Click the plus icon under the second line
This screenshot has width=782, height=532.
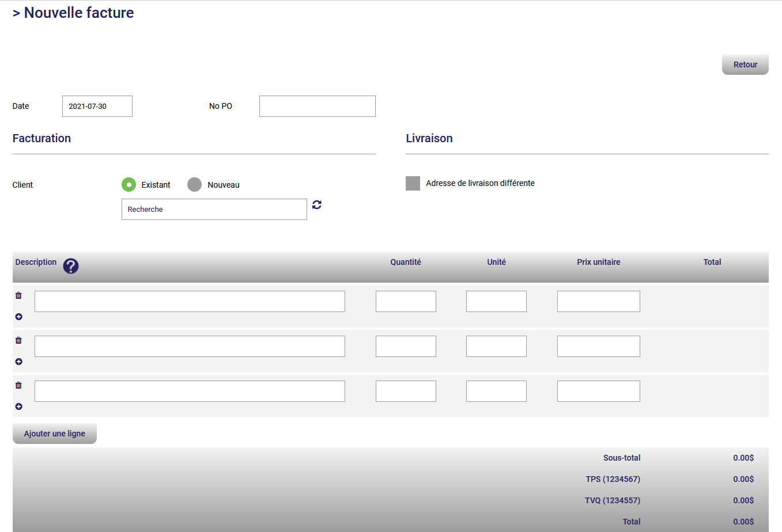(18, 362)
